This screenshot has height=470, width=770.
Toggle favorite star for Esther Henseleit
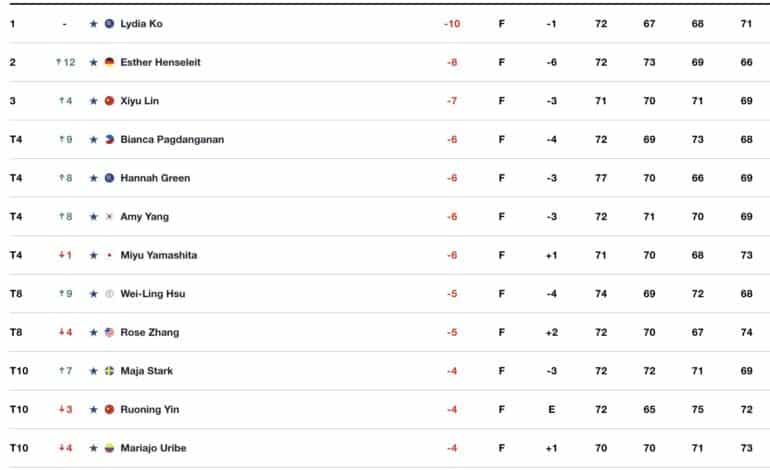pyautogui.click(x=93, y=62)
